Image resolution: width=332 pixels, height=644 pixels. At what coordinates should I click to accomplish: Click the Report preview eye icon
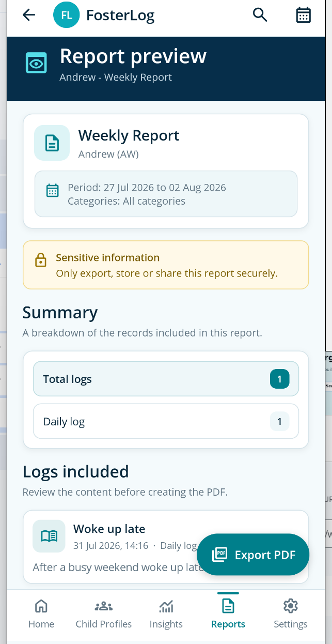36,64
